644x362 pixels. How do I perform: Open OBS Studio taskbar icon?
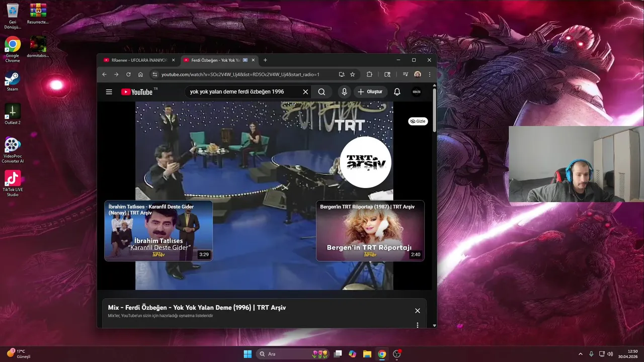click(x=396, y=354)
